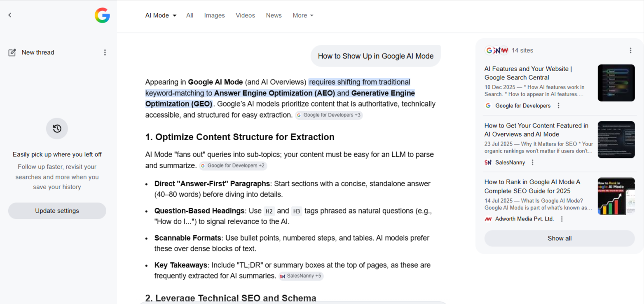This screenshot has width=644, height=304.
Task: Open options for the Google for Developers source
Action: [x=559, y=106]
